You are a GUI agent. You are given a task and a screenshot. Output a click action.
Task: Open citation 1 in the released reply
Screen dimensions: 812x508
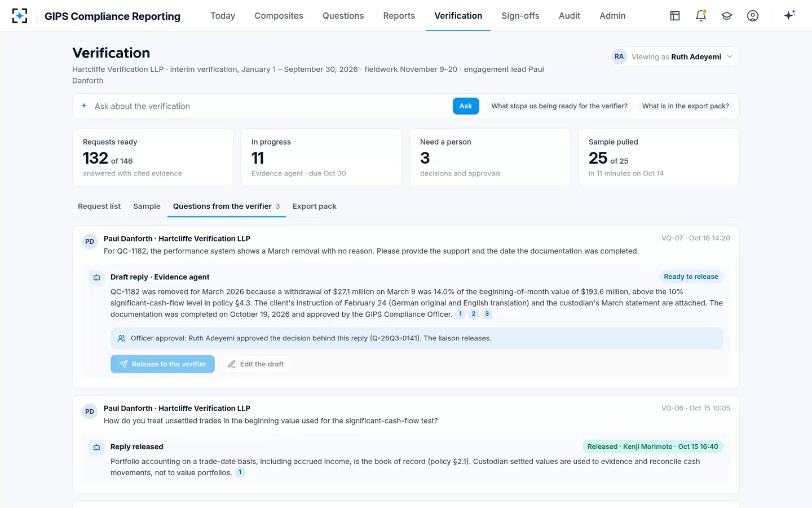click(x=240, y=472)
